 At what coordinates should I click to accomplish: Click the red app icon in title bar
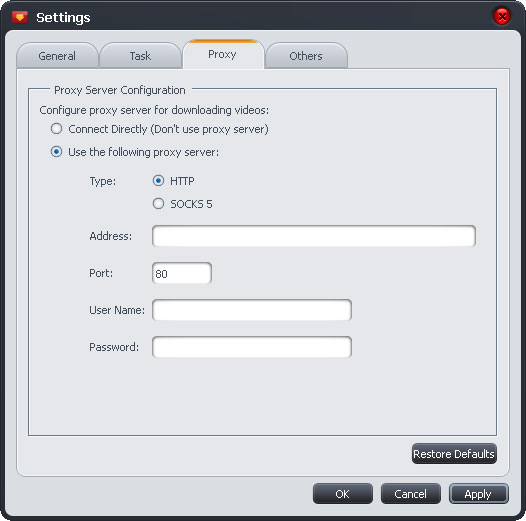pos(20,17)
